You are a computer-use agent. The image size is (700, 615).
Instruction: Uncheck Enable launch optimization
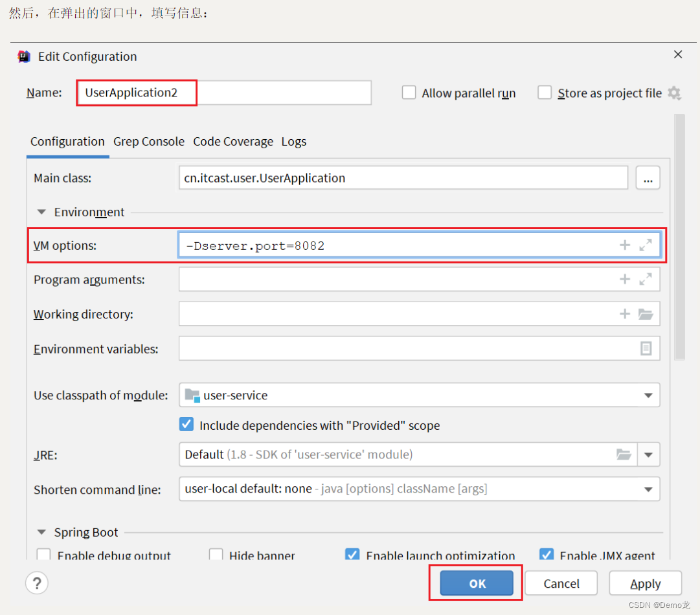tap(352, 554)
